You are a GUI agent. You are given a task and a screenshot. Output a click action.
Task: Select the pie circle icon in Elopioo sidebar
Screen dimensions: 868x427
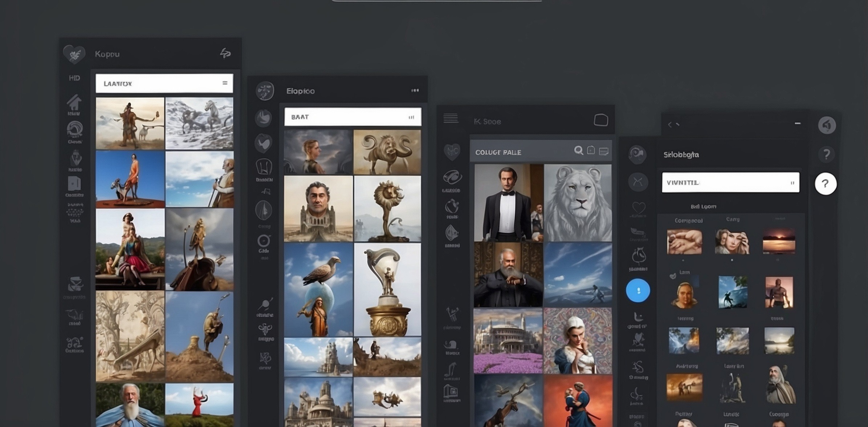point(263,118)
